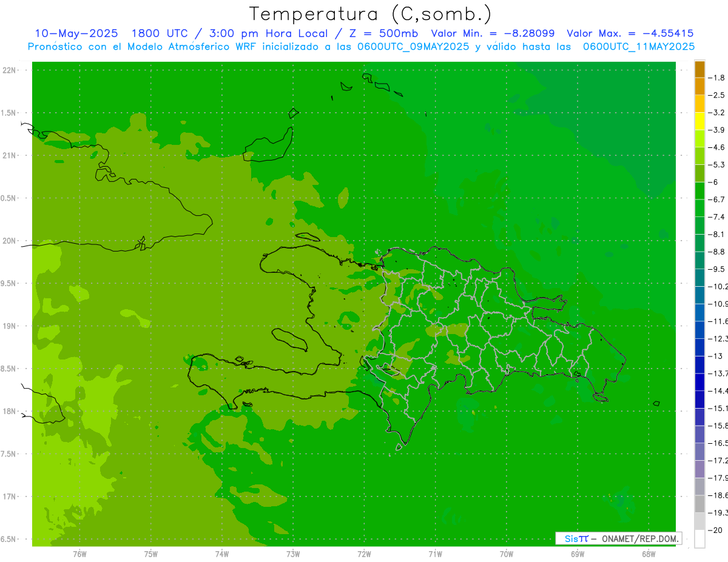728x562 pixels.
Task: Click the 'Temperatura (C,somb.)' chart title
Action: tap(371, 14)
